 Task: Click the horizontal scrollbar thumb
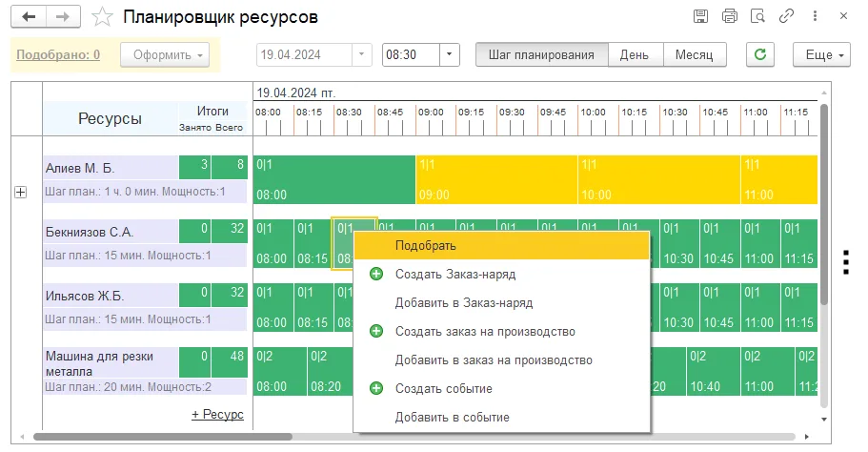[x=163, y=437]
